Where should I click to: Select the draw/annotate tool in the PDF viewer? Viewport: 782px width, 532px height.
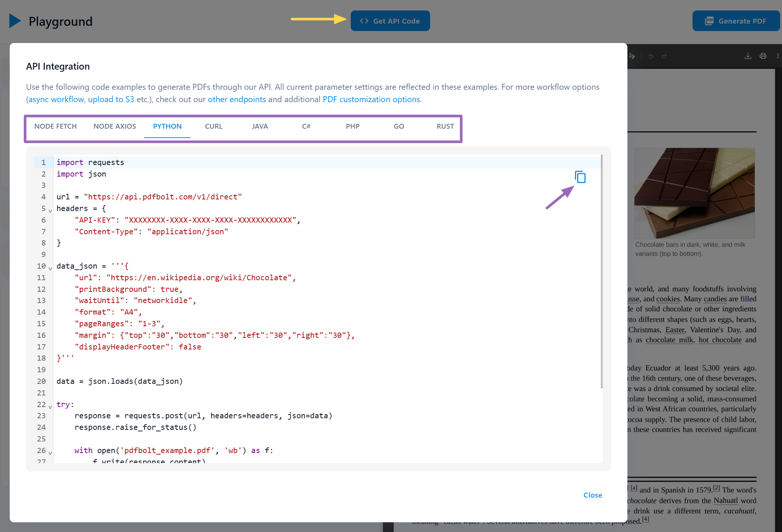[x=633, y=56]
